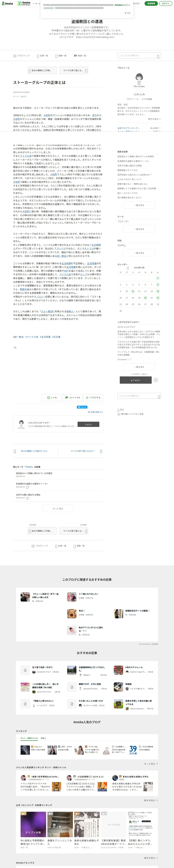Open recent article 認知症のＡＩ実験に使われている可能性

(x=135, y=156)
